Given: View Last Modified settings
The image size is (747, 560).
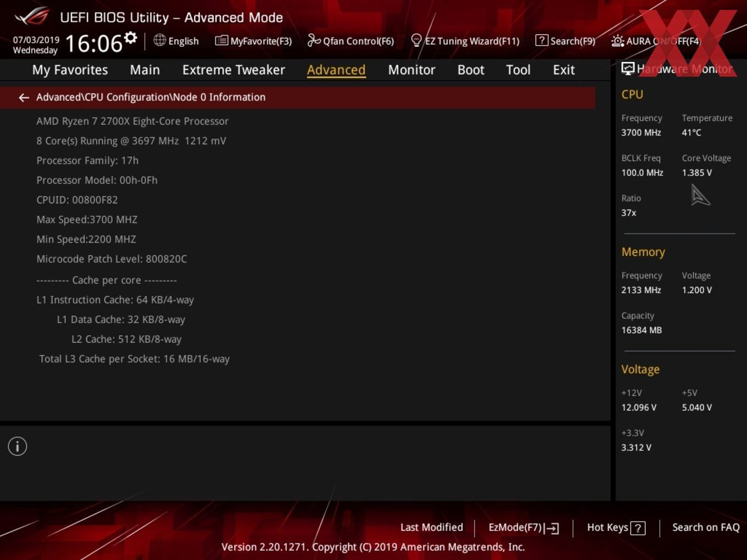Looking at the screenshot, I should coord(432,527).
